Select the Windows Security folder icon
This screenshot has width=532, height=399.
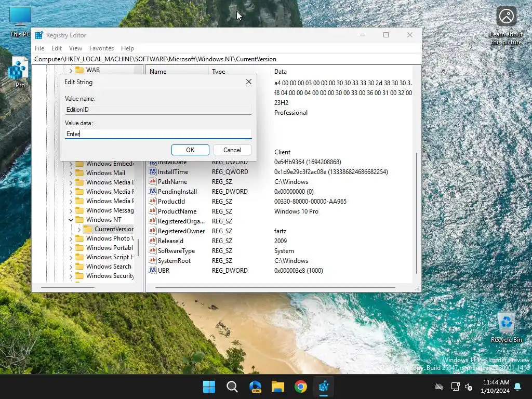click(x=79, y=276)
